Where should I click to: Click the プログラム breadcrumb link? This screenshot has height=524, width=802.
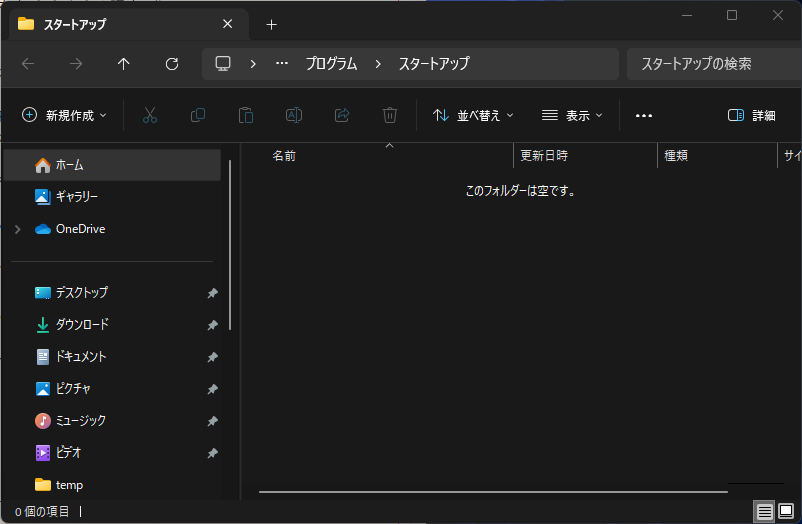330,64
